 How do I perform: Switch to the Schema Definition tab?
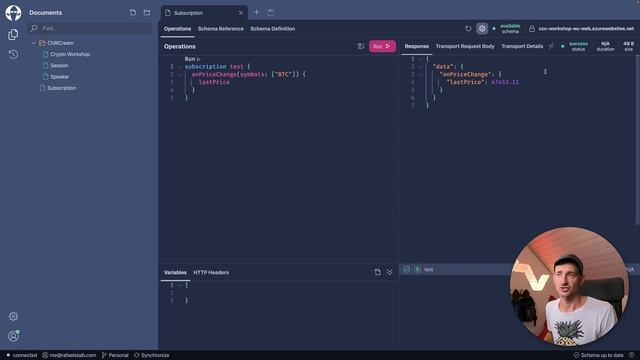click(273, 29)
